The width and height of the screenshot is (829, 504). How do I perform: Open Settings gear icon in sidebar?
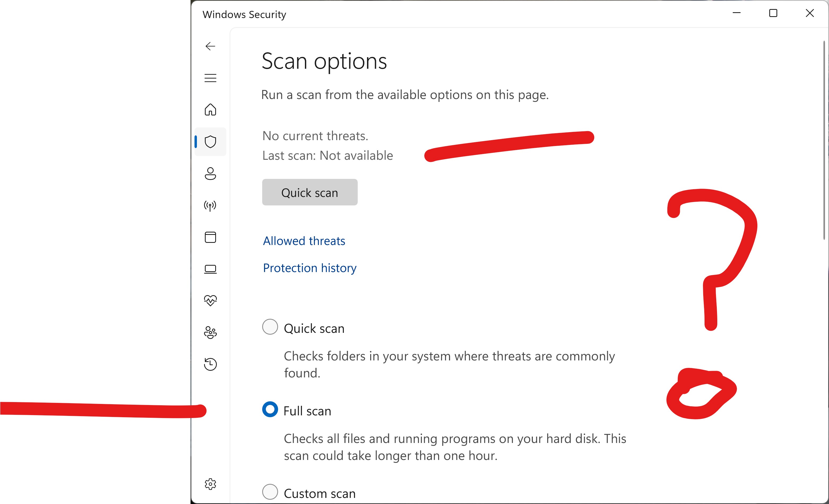(x=210, y=484)
